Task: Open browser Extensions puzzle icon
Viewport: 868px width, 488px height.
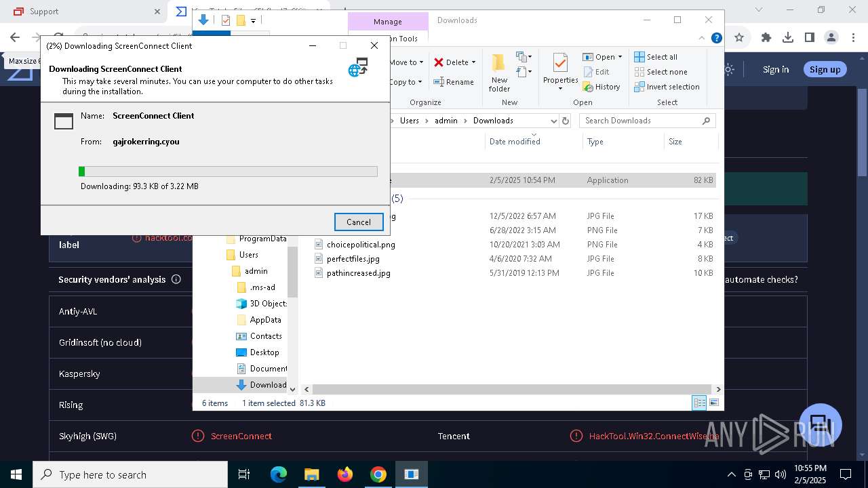Action: pyautogui.click(x=766, y=38)
